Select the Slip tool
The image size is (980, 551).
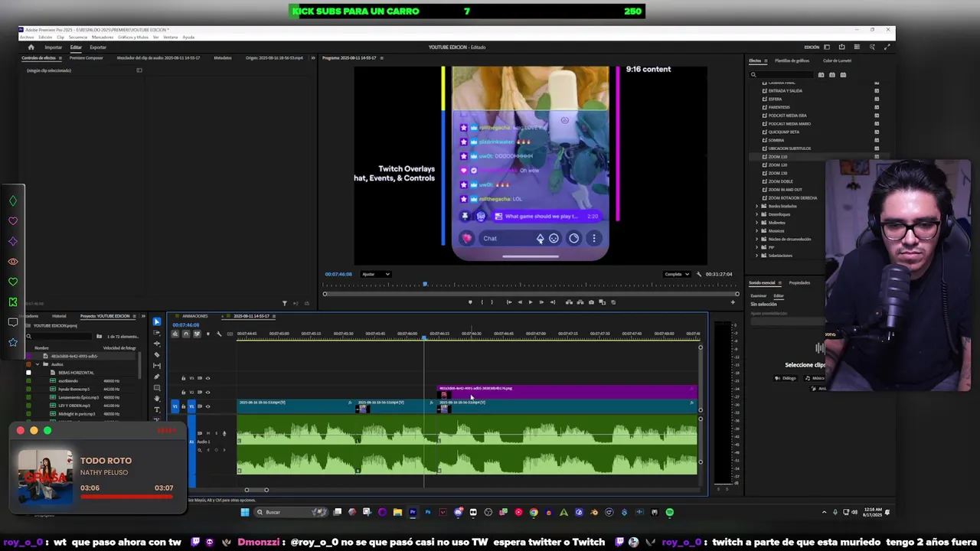click(x=157, y=366)
